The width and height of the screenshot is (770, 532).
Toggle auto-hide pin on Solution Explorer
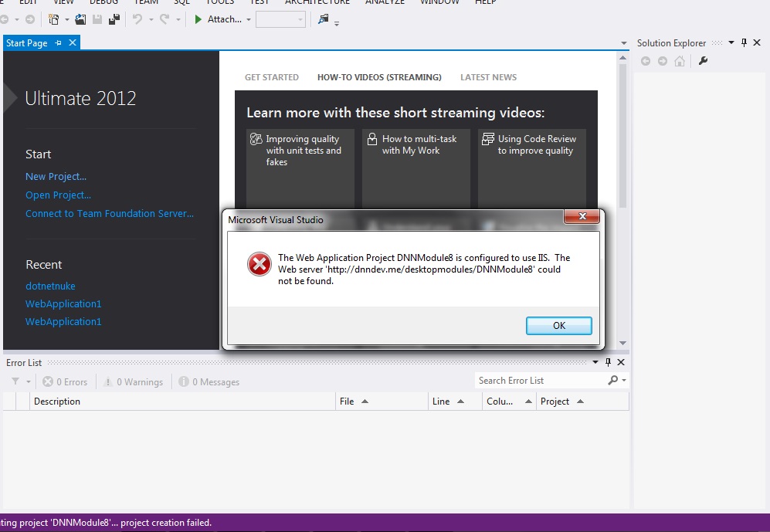(744, 42)
